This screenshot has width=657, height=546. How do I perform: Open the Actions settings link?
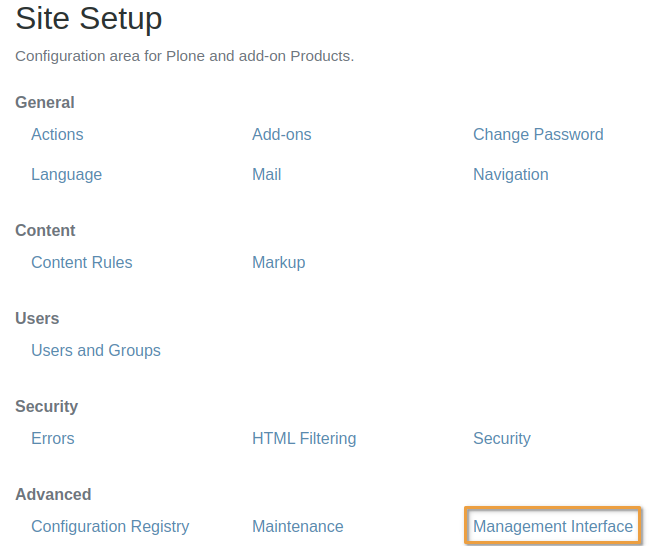[x=57, y=134]
